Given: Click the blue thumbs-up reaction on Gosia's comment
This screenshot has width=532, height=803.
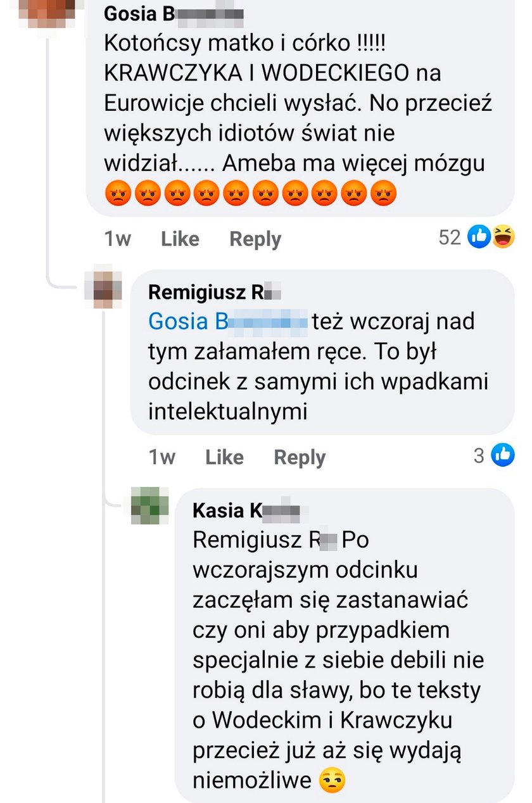Looking at the screenshot, I should [479, 237].
